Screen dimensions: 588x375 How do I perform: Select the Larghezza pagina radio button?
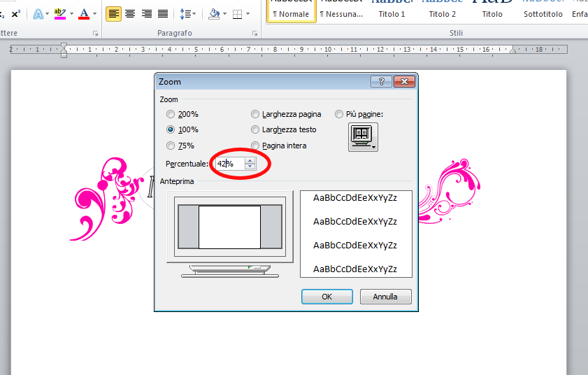(255, 114)
